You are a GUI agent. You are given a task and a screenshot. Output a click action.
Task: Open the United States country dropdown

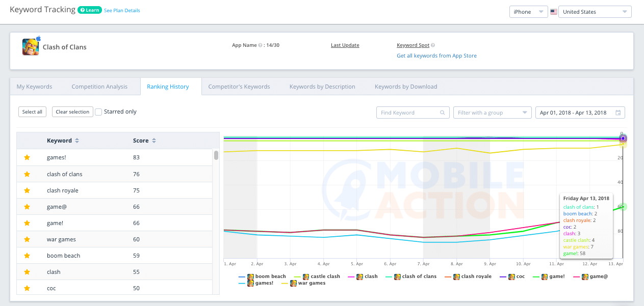point(595,12)
